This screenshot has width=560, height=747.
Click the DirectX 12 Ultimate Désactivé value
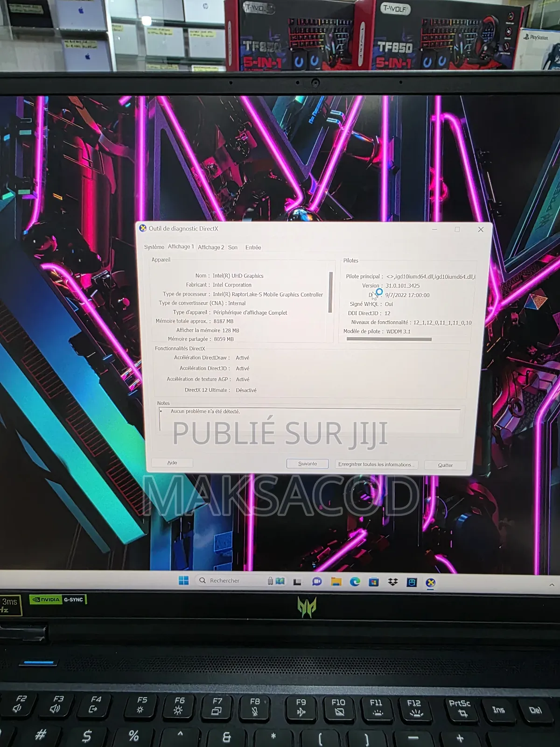(246, 390)
